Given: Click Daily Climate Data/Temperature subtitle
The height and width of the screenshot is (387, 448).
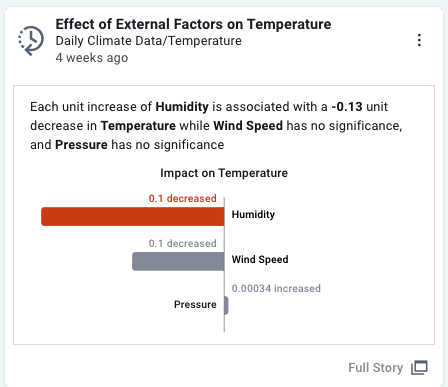Looking at the screenshot, I should click(148, 41).
